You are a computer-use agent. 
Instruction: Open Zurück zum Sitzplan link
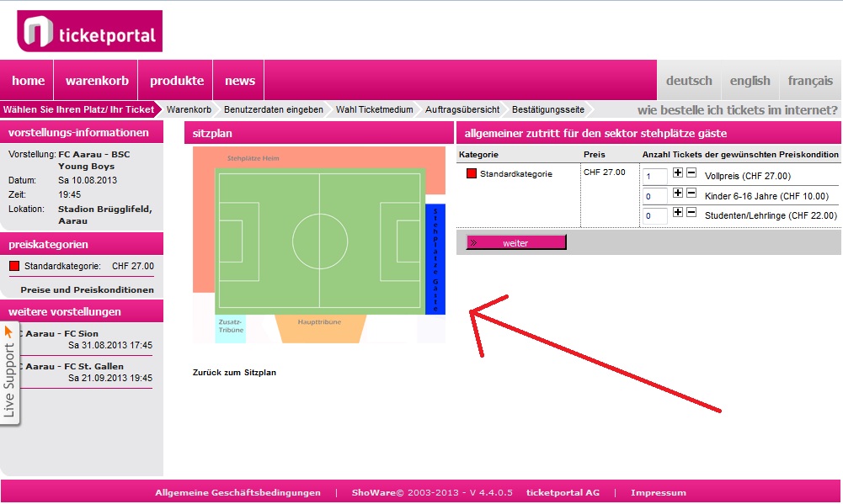pos(234,373)
